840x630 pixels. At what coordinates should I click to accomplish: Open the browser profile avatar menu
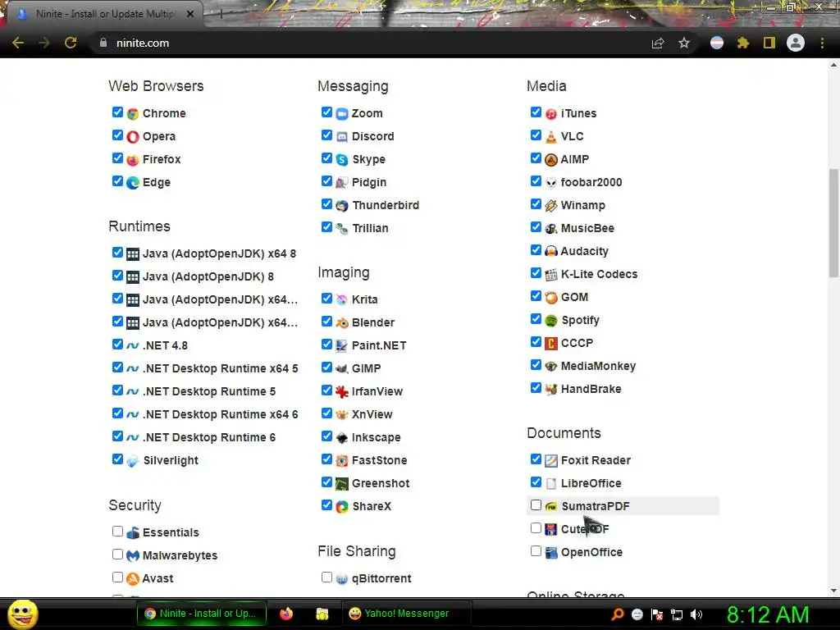(796, 43)
